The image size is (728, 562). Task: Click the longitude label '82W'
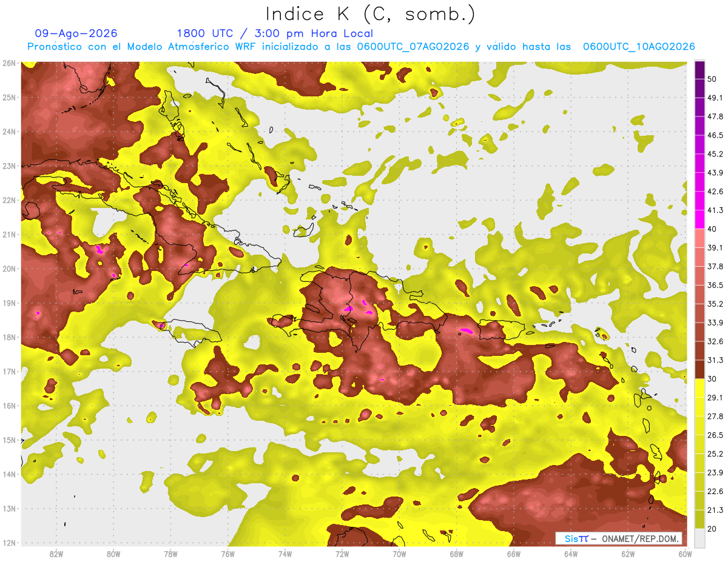coord(56,554)
